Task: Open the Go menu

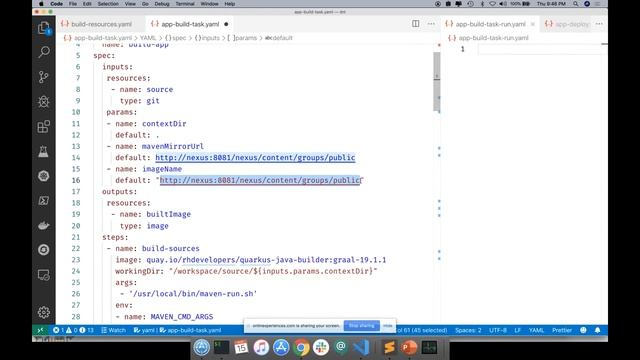Action: 145,4
